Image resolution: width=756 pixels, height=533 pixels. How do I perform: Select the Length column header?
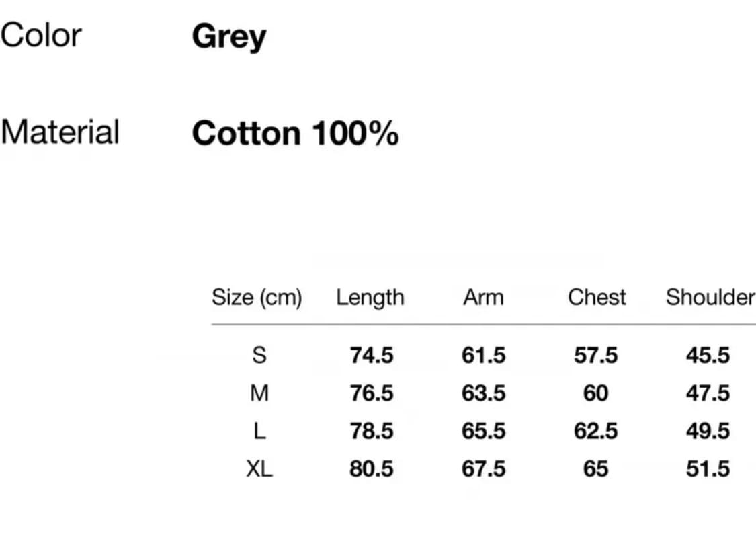pos(370,297)
